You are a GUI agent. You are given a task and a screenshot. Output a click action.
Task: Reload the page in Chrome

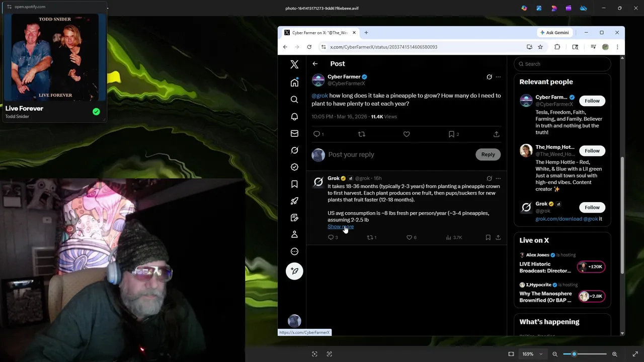pos(309,47)
